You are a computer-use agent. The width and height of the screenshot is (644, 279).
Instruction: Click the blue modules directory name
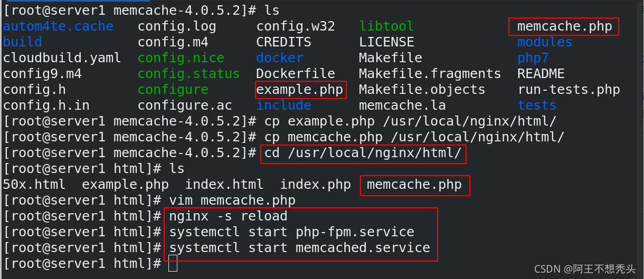click(x=545, y=42)
